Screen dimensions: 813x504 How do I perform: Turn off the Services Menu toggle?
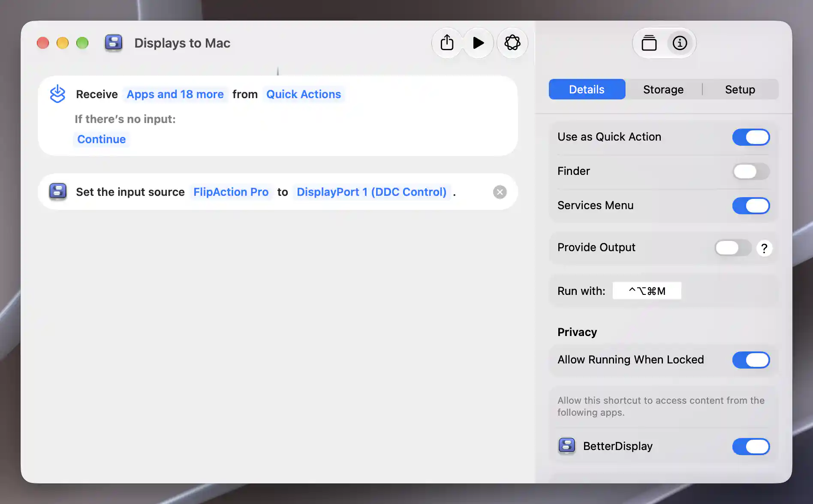click(x=751, y=206)
